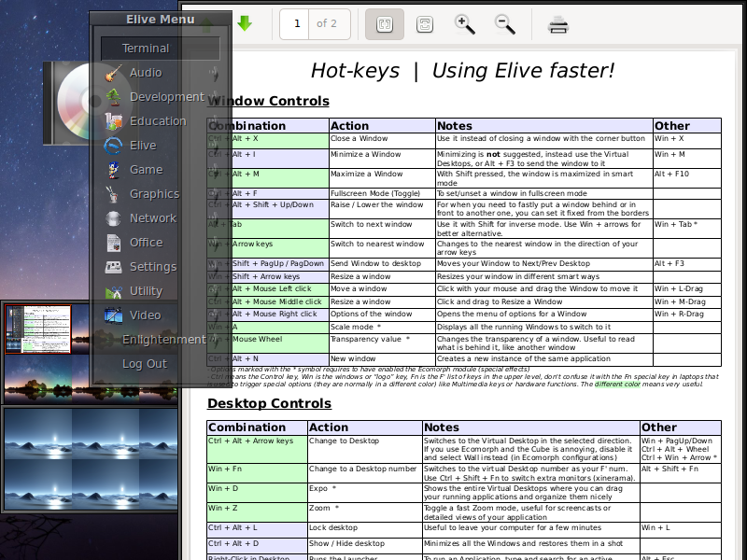Viewport: 747px width, 560px height.
Task: Click 'Ctrl + Alt + Arrow keys' cell
Action: tap(257, 449)
